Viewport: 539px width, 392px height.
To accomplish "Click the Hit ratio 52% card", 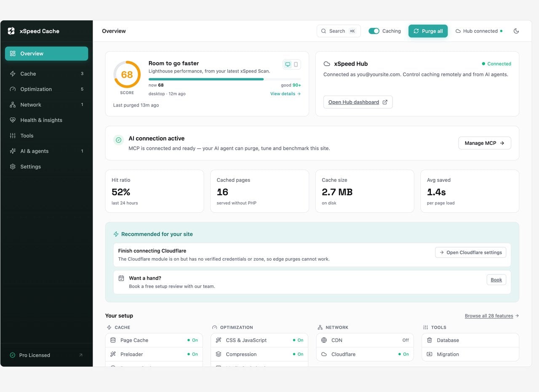I will 155,191.
